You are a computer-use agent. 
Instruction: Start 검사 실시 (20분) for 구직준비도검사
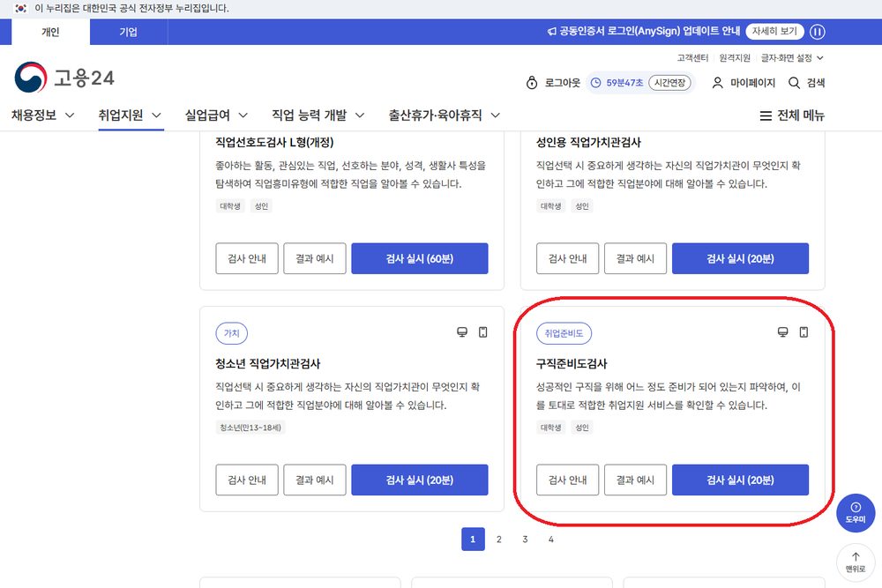pos(740,480)
